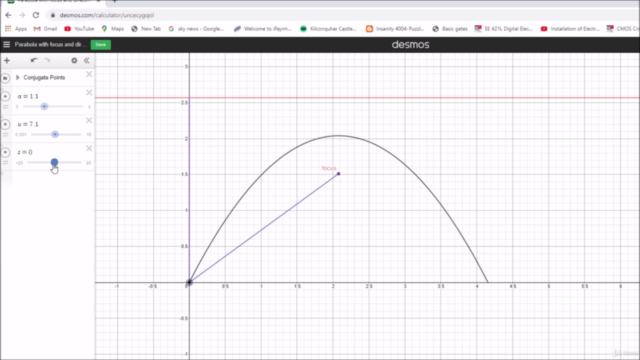Open the Desmos hamburger menu
Image resolution: width=640 pixels, height=360 pixels.
[x=6, y=44]
